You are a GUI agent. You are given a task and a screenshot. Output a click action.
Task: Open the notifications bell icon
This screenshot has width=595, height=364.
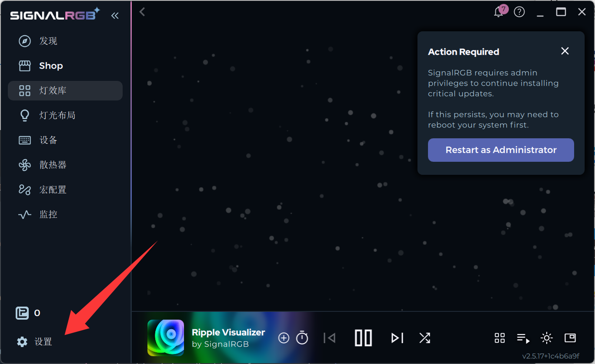(498, 12)
